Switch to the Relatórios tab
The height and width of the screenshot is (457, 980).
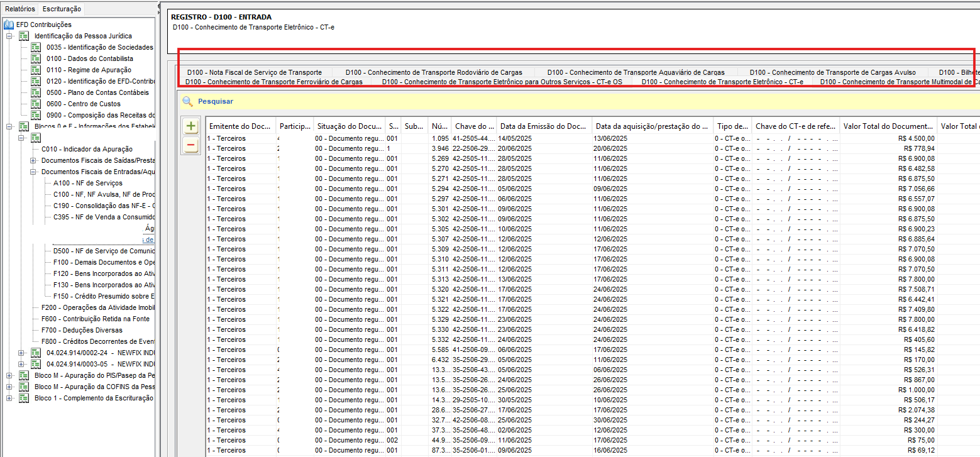(20, 9)
